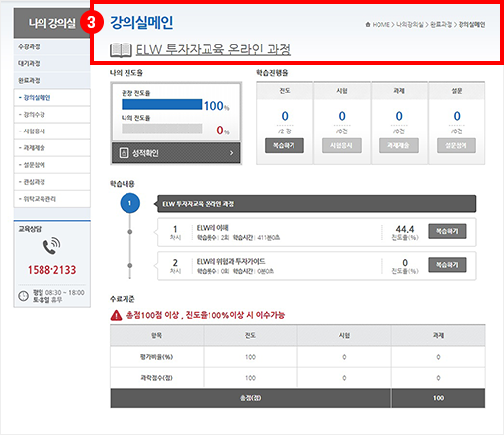Open the ELW 투자자교육 온라인 과정 title link
This screenshot has height=435, width=504.
point(213,50)
